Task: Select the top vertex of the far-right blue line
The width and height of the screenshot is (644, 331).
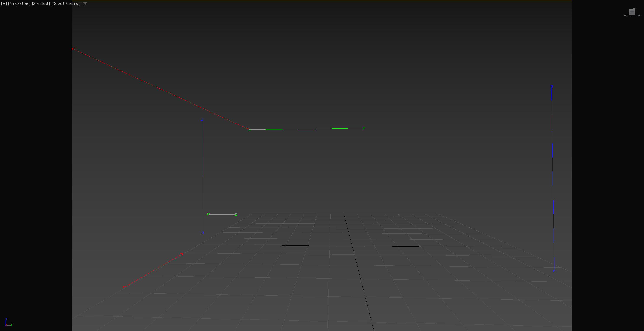Action: point(551,87)
